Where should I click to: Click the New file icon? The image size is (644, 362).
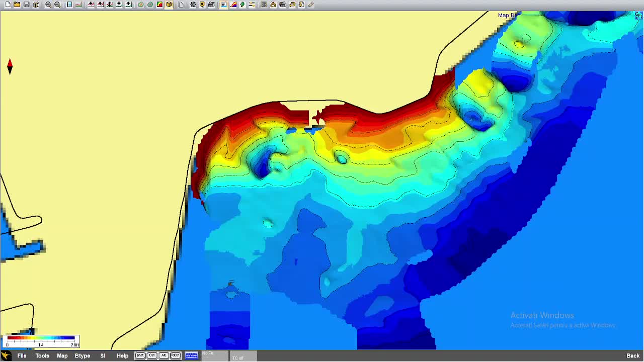tap(8, 5)
